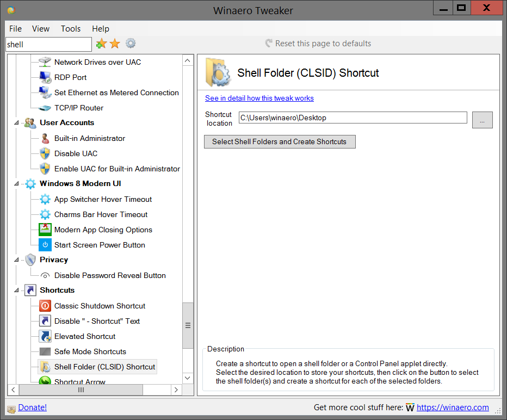Click the vertical scrollbar thumb
The height and width of the screenshot is (420, 507).
click(x=188, y=325)
